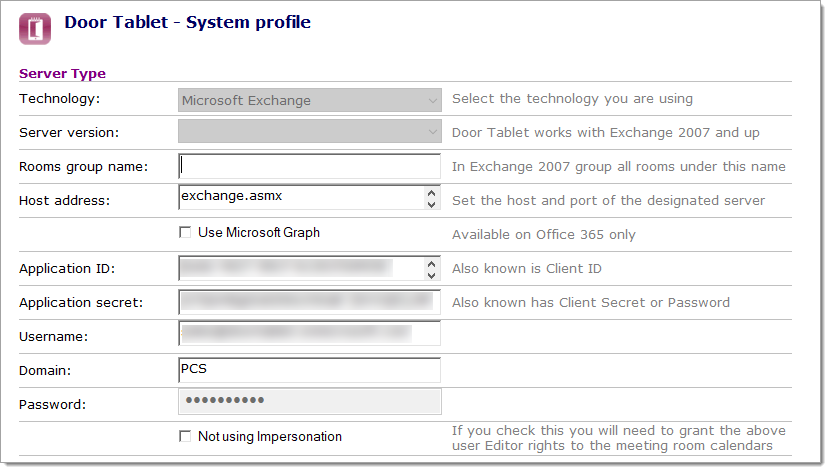
Task: Click the Password field
Action: click(x=310, y=401)
